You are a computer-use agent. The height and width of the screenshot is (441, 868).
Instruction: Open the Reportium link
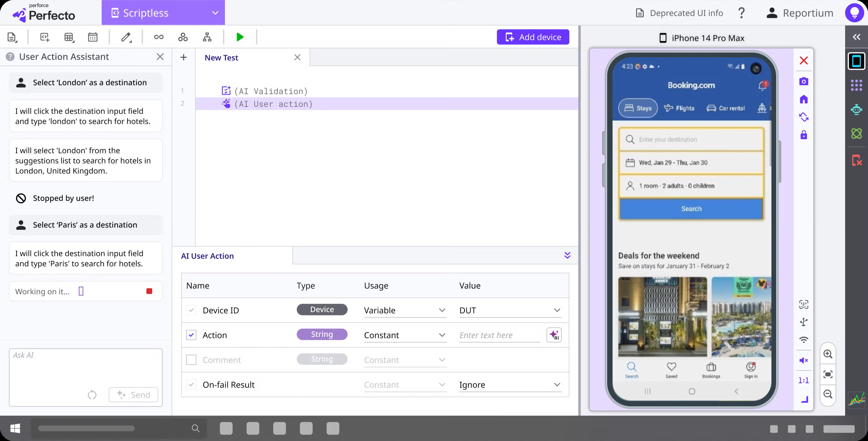tap(799, 13)
